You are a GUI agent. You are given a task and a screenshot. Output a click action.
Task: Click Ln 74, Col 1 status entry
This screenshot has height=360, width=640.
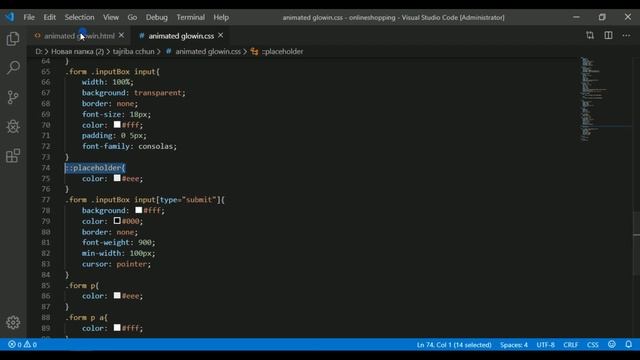pyautogui.click(x=454, y=345)
